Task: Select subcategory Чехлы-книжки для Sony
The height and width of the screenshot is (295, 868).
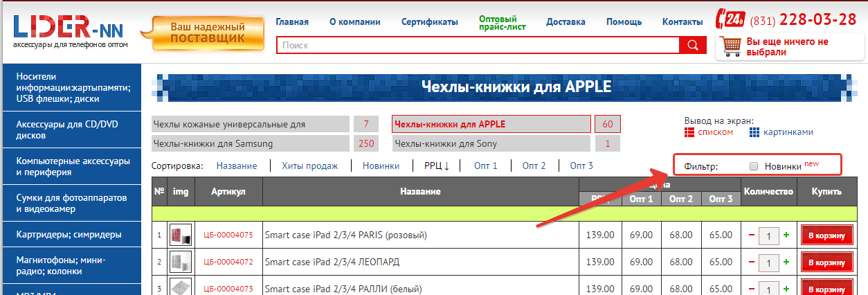Action: click(491, 144)
